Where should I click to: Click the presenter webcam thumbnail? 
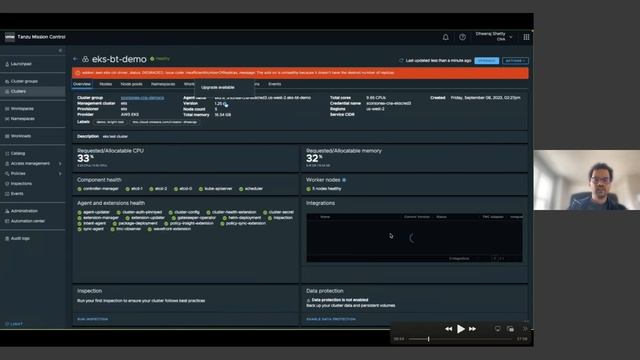pos(587,180)
